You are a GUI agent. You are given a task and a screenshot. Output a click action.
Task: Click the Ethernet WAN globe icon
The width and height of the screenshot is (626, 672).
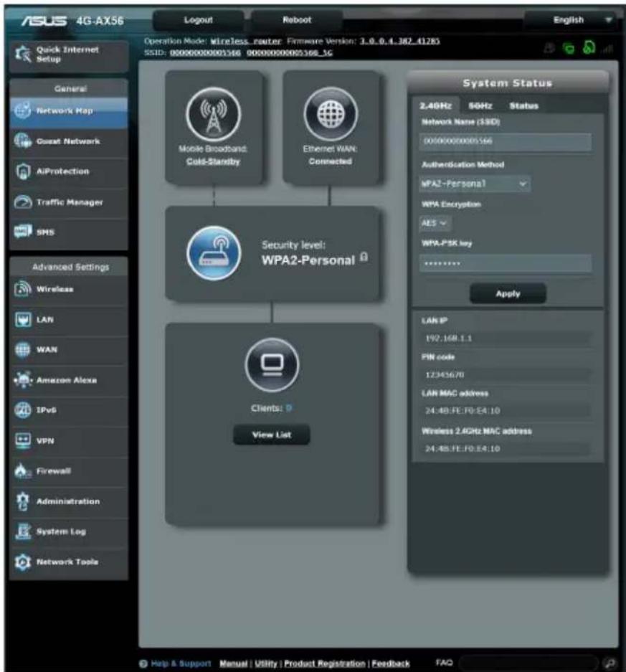[331, 115]
